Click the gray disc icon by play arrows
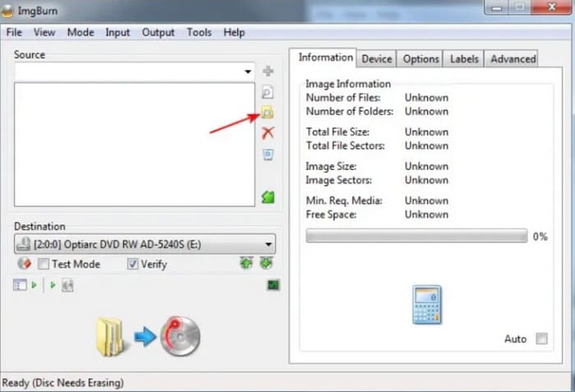 tap(67, 285)
